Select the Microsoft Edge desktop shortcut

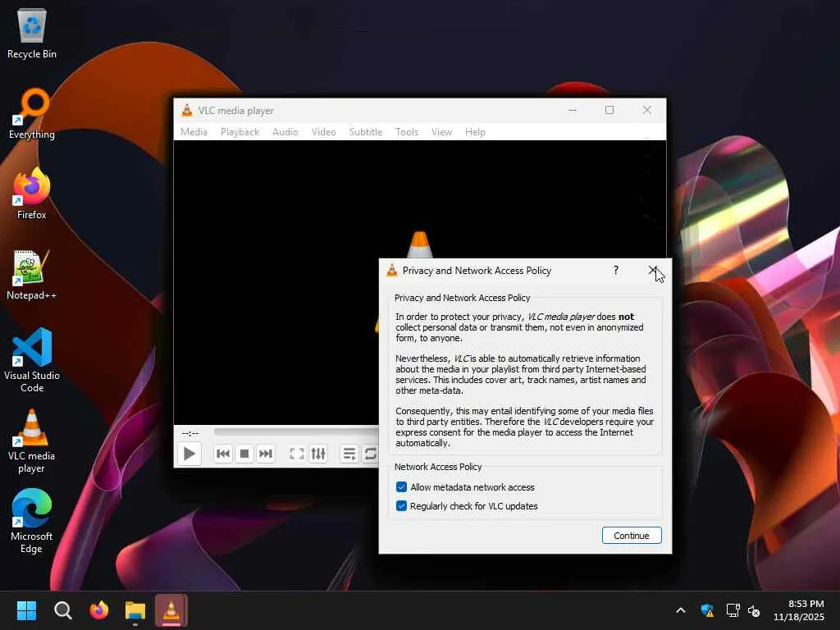point(32,521)
